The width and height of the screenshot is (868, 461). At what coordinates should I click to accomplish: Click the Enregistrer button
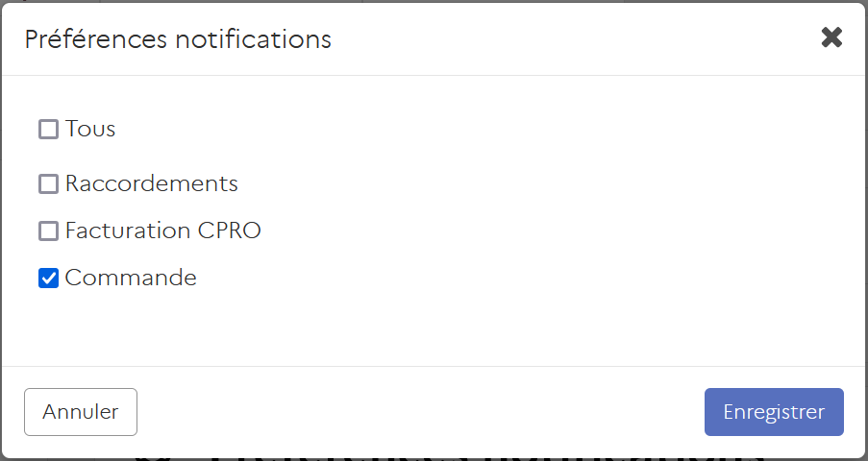(x=774, y=412)
